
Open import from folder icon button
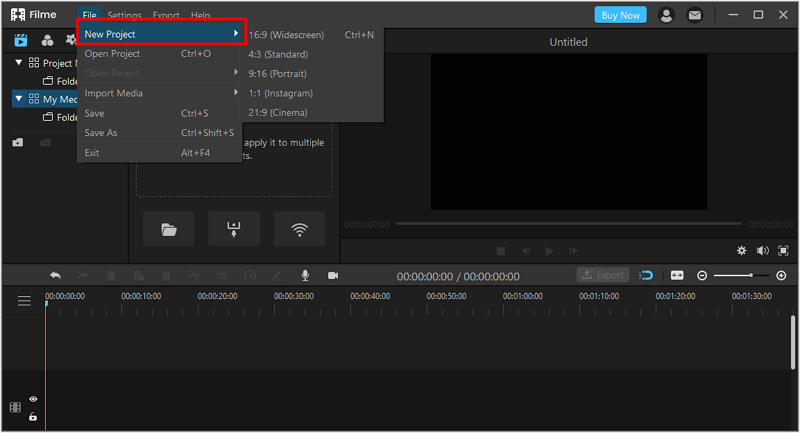pos(169,229)
